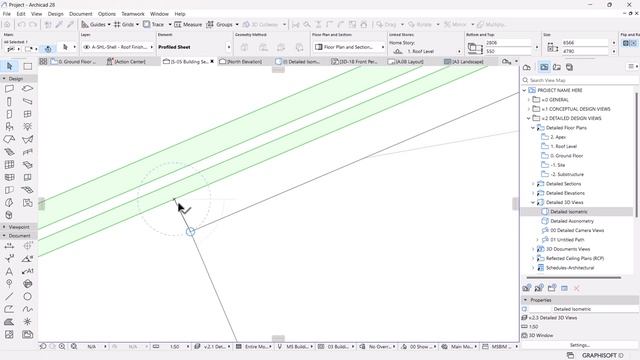
Task: Select the Line tool
Action: (9, 296)
